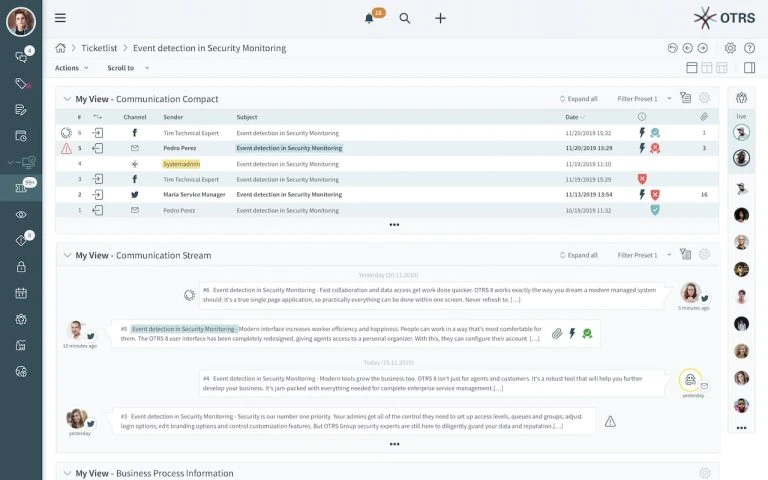Click filter list icon in Communication Compact
Screen dimensions: 768x480
click(x=685, y=98)
